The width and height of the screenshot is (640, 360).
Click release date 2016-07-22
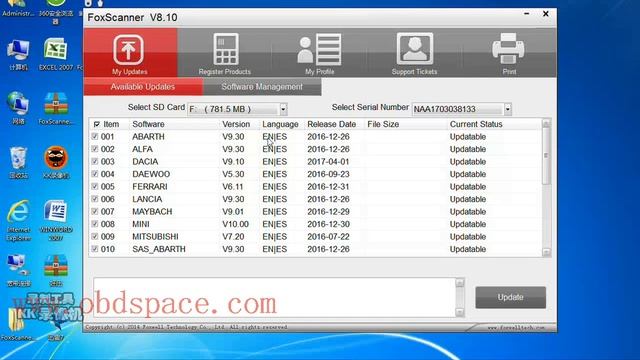(x=328, y=237)
